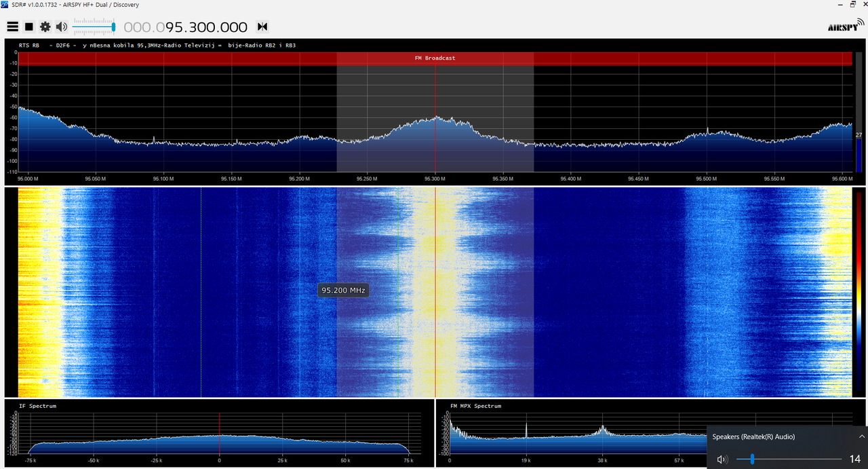Click the 0 center label in the IF spectrum
Viewport: 868px width, 469px height.
click(x=220, y=460)
